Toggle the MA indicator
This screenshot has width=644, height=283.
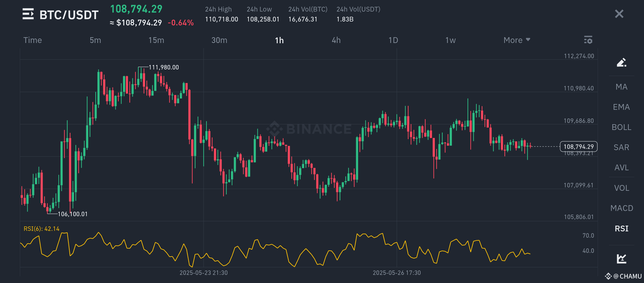(x=621, y=87)
